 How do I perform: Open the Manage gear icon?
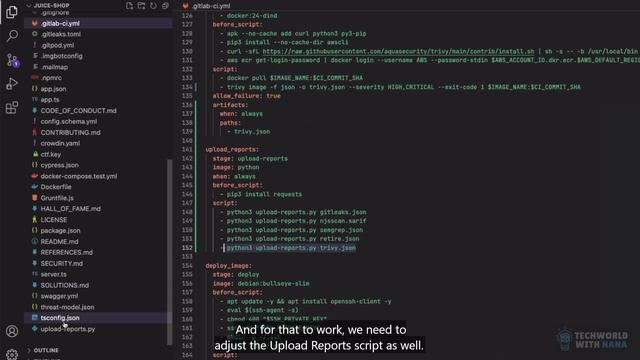pyautogui.click(x=12, y=354)
